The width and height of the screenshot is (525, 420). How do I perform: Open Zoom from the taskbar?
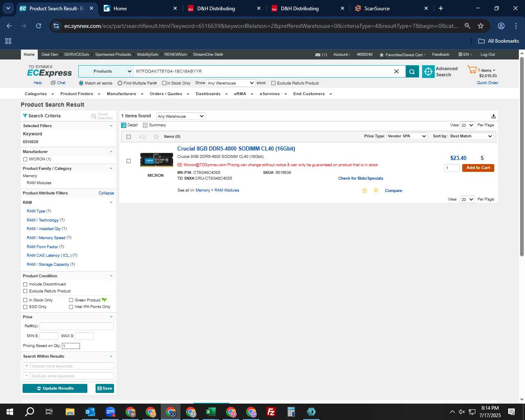pyautogui.click(x=110, y=412)
